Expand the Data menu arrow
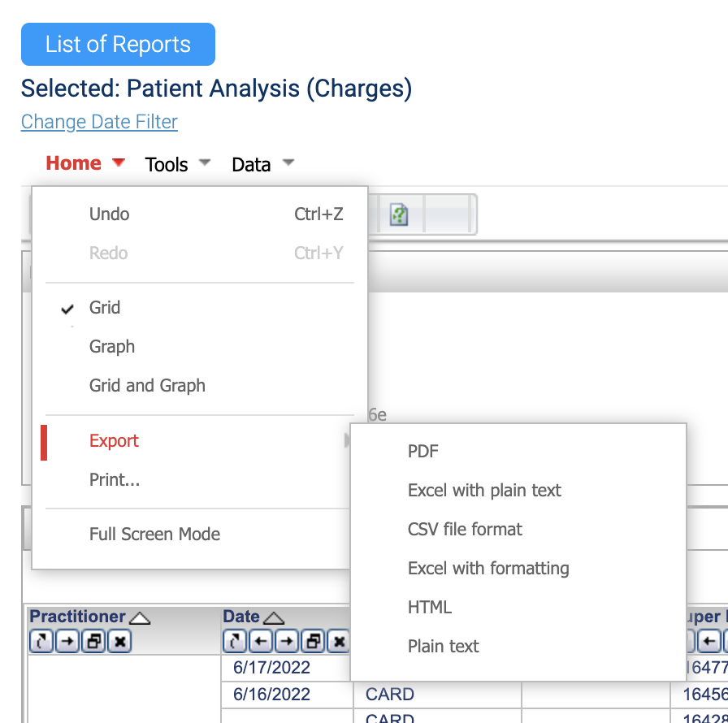 [288, 162]
